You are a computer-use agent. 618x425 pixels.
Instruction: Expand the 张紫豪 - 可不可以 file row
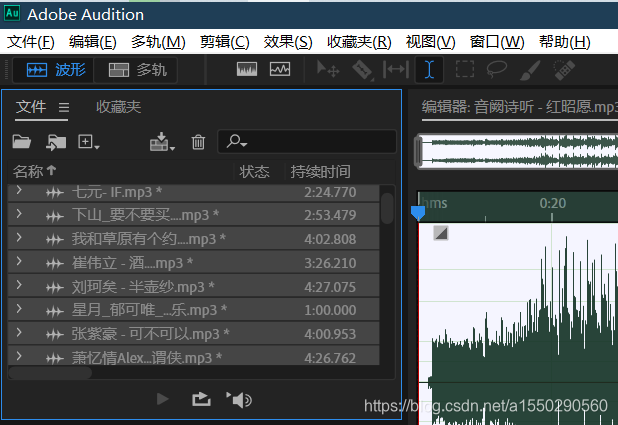click(19, 332)
